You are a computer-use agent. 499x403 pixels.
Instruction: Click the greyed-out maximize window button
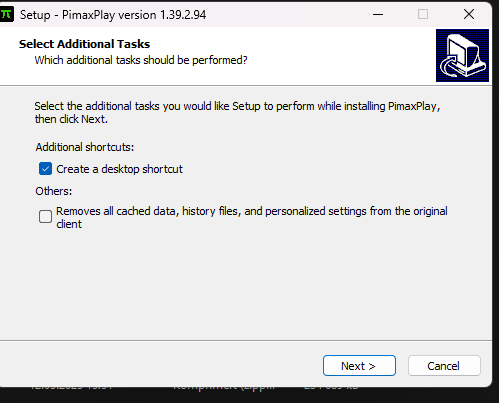(423, 14)
